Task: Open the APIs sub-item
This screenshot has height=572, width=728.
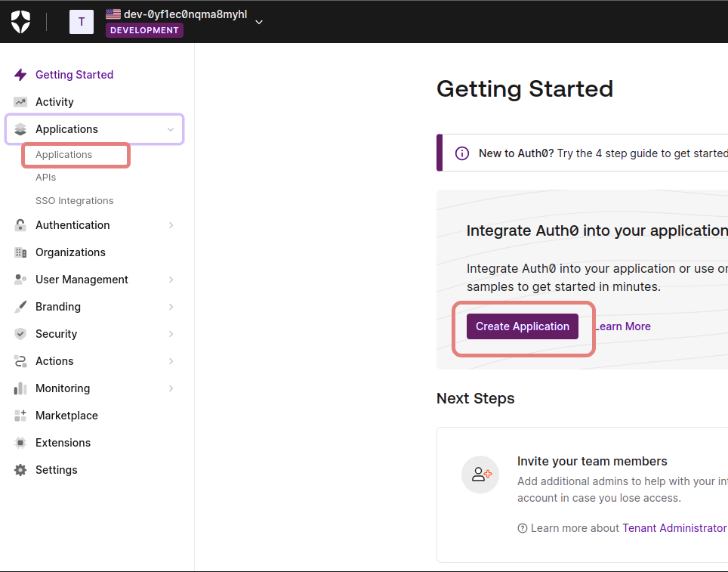Action: point(45,178)
